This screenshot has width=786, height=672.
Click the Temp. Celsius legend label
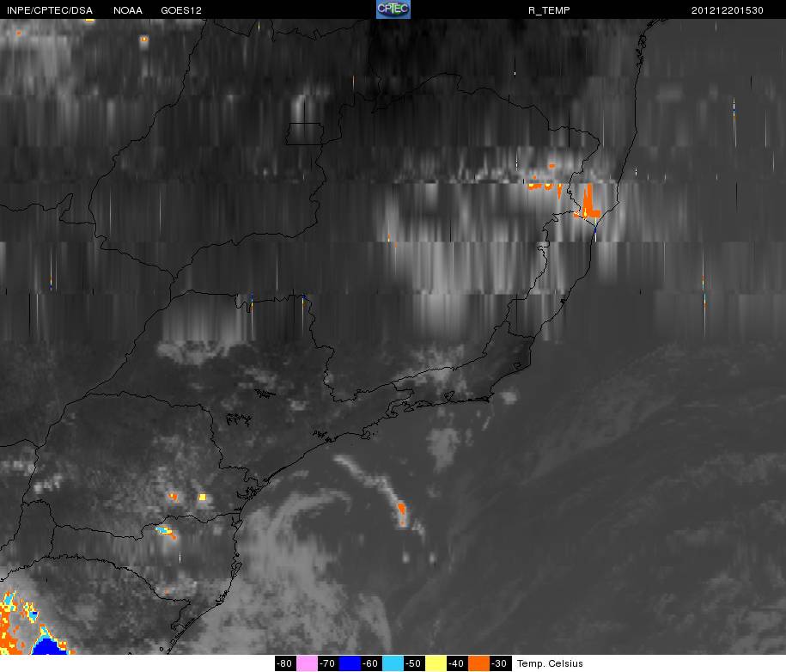(550, 663)
